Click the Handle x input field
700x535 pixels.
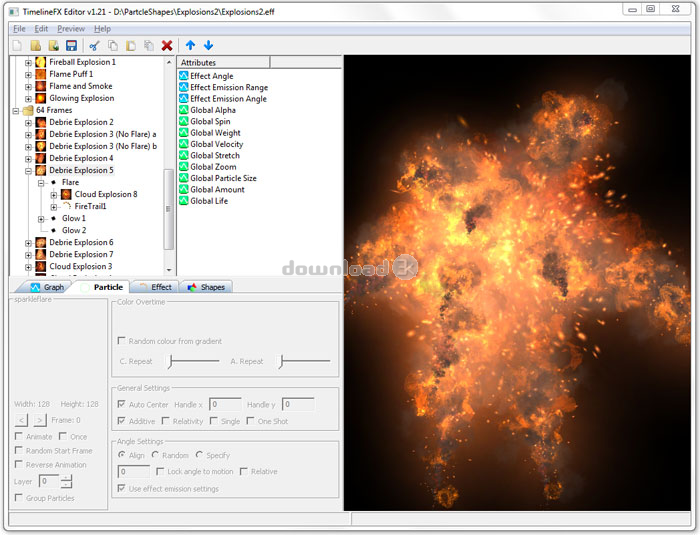(x=225, y=404)
